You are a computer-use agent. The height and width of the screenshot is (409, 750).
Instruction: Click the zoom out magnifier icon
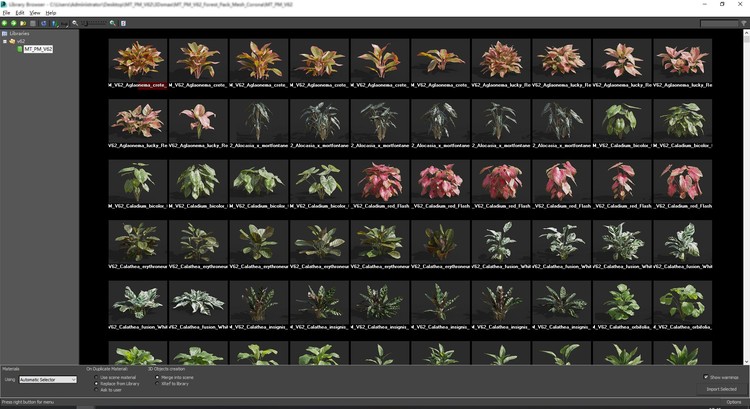click(75, 23)
